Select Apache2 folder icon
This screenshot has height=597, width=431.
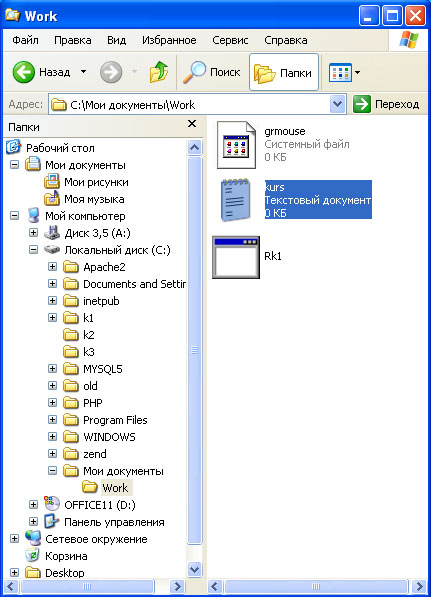(x=70, y=267)
